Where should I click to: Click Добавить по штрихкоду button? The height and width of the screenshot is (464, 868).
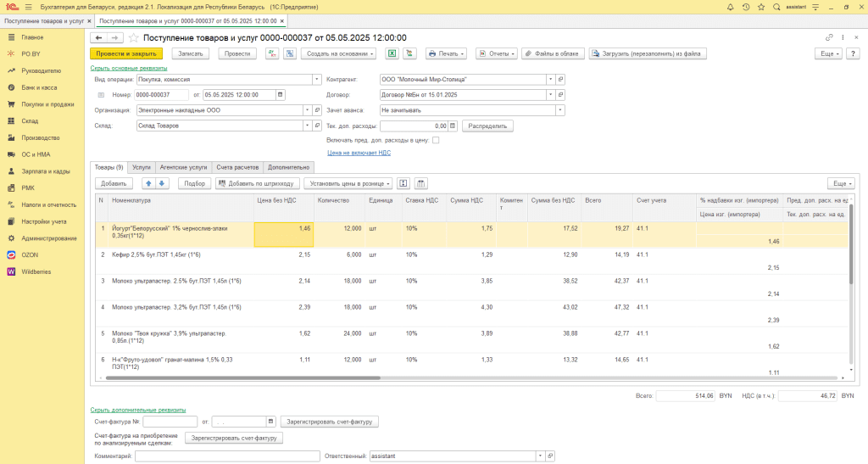pos(258,183)
